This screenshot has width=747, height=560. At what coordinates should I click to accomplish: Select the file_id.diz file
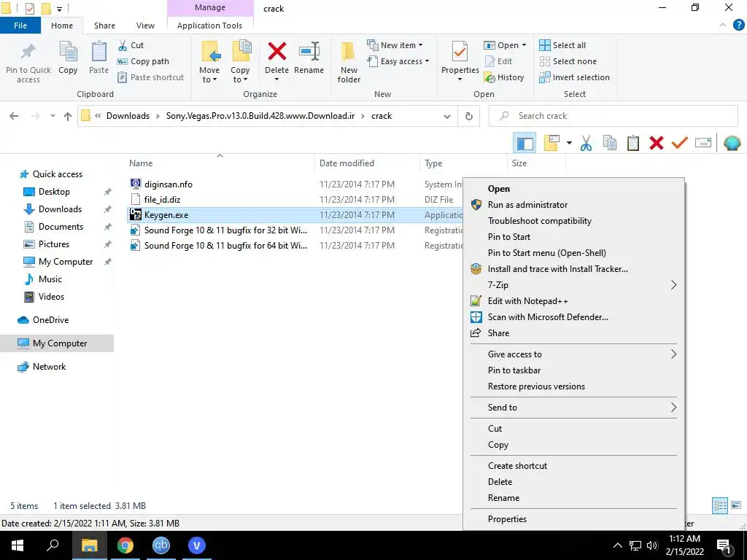click(162, 200)
